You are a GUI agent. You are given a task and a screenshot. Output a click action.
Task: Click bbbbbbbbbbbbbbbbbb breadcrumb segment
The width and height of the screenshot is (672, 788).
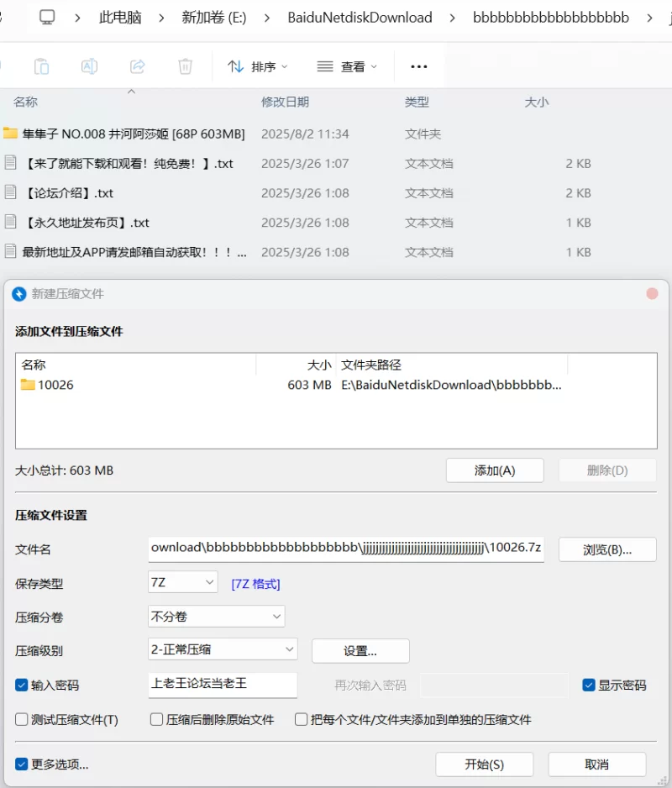[x=551, y=18]
